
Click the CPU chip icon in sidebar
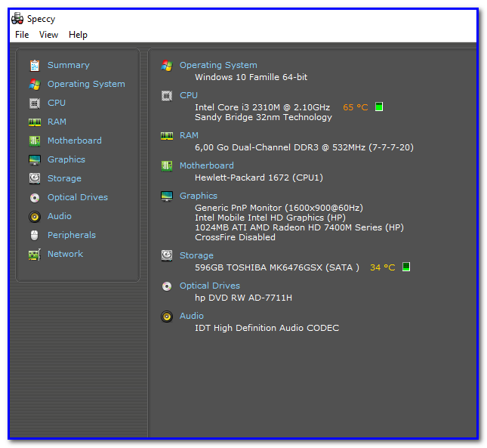coord(35,104)
